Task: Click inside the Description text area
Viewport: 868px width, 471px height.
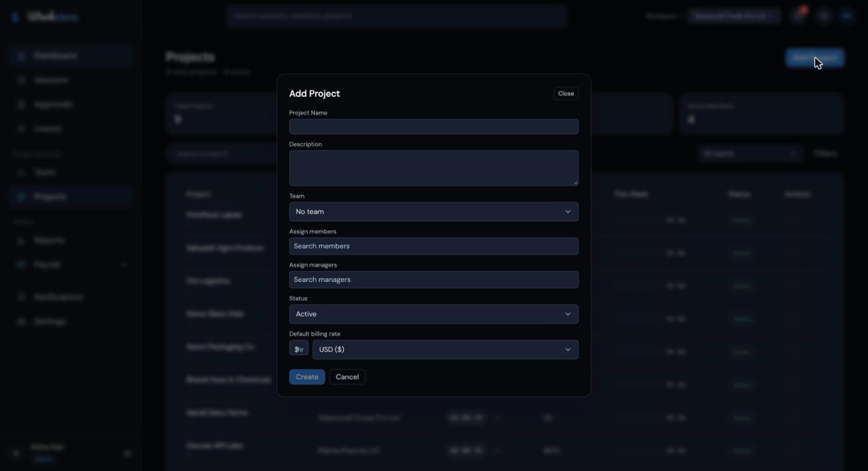Action: [434, 168]
